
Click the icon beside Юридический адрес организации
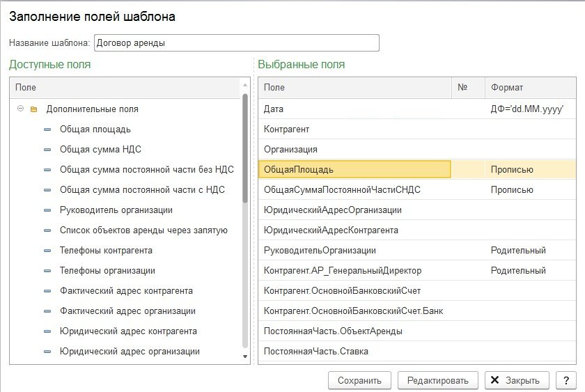pyautogui.click(x=47, y=352)
